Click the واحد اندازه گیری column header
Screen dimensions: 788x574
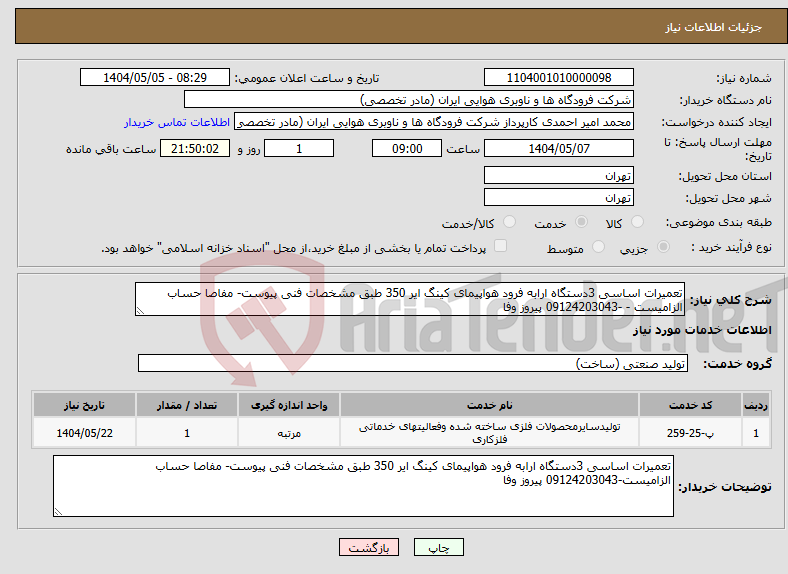[x=289, y=405]
